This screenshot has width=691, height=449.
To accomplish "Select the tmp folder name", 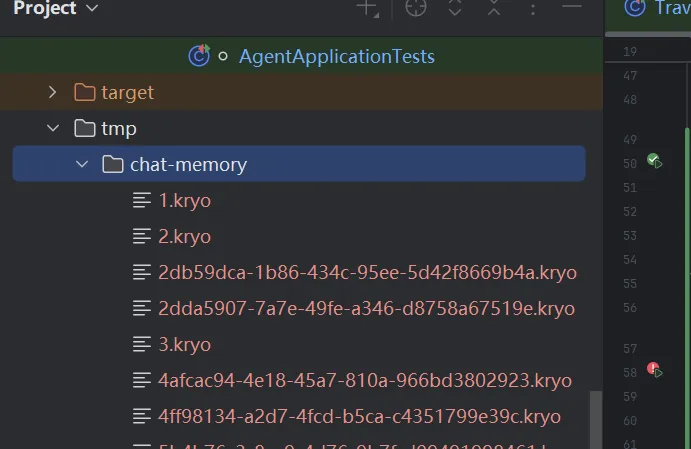I will (x=119, y=129).
